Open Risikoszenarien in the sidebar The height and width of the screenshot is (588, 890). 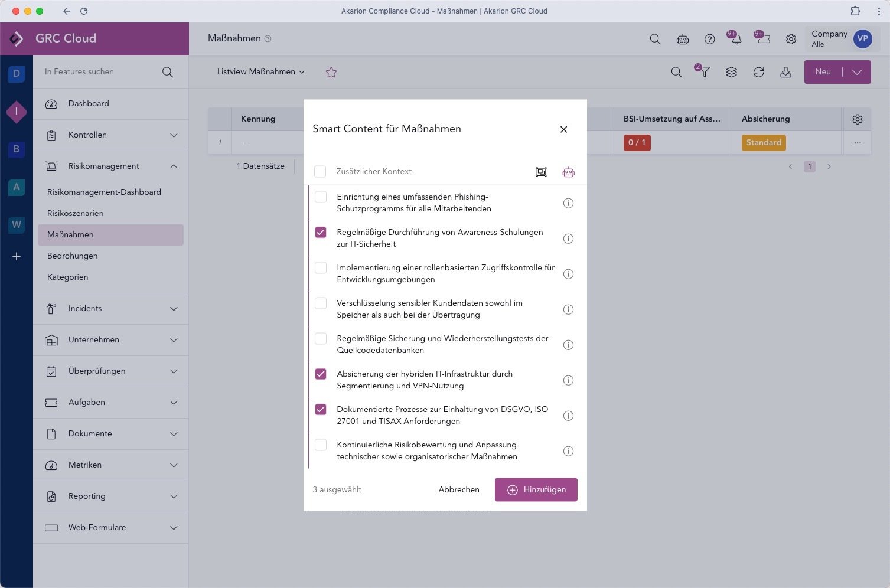tap(76, 213)
